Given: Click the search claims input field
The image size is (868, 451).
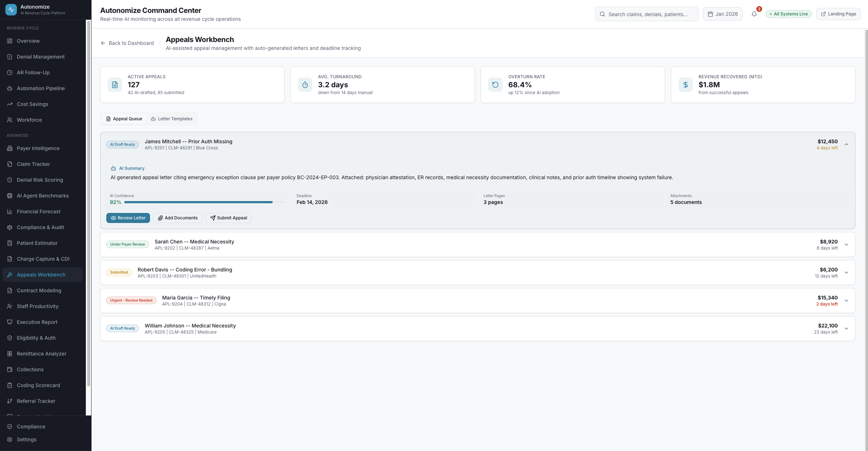Looking at the screenshot, I should [647, 14].
